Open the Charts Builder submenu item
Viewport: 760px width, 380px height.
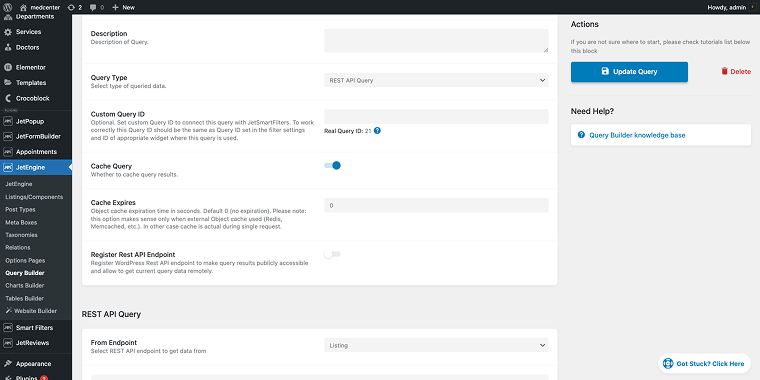tap(24, 285)
